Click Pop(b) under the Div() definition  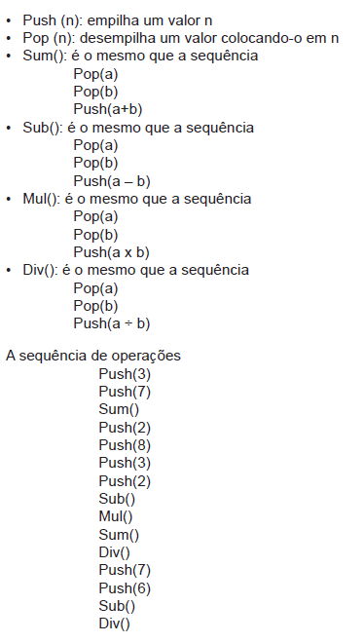click(95, 306)
